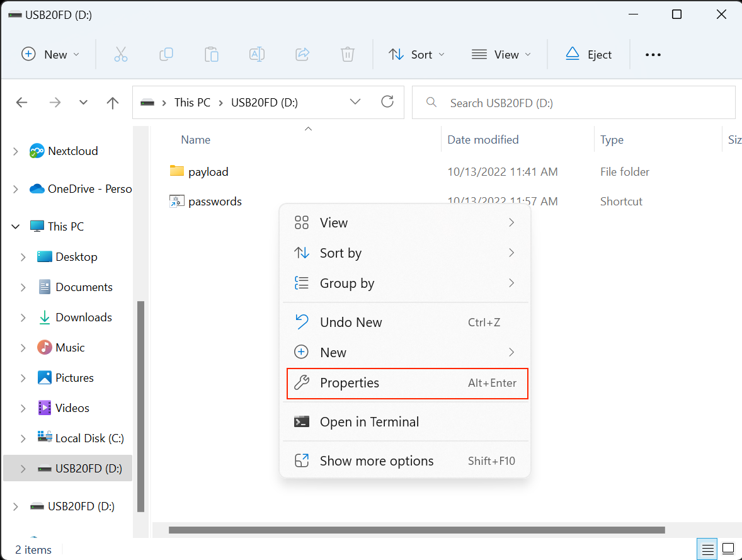Screen dimensions: 742x560
Task: Click the Delete trash can icon
Action: coord(348,54)
